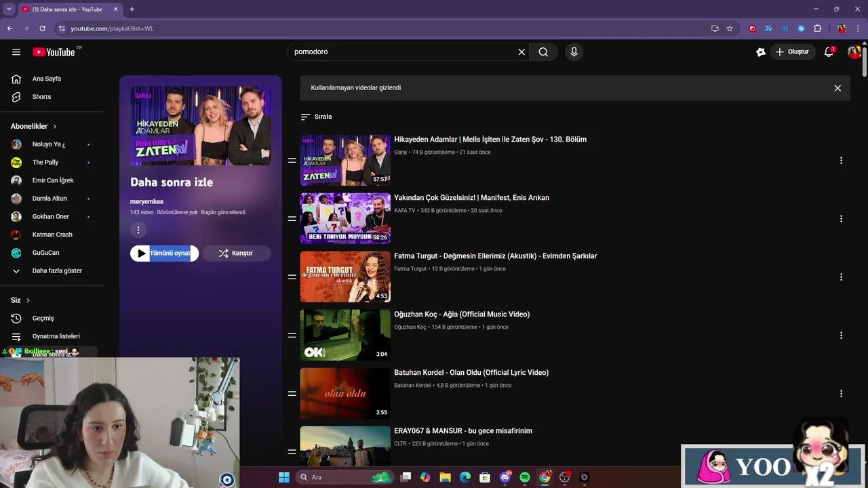Open the YouTube hamburger guide menu
The image size is (868, 488).
tap(16, 52)
